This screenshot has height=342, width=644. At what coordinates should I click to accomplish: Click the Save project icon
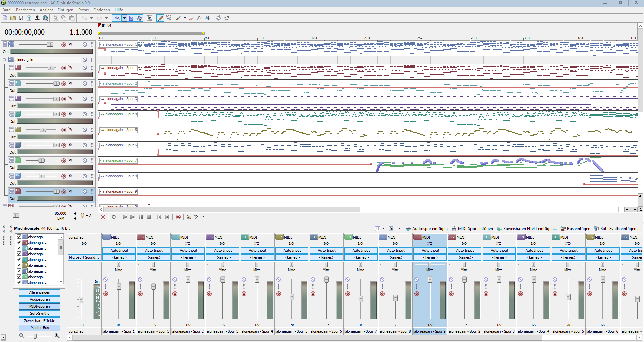[x=21, y=18]
